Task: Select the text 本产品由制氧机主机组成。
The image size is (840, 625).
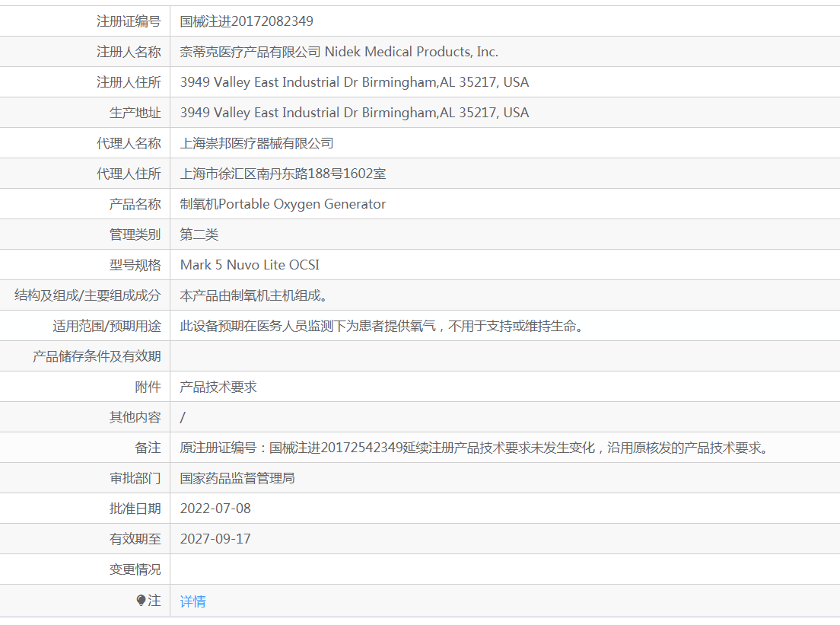Action: point(254,295)
